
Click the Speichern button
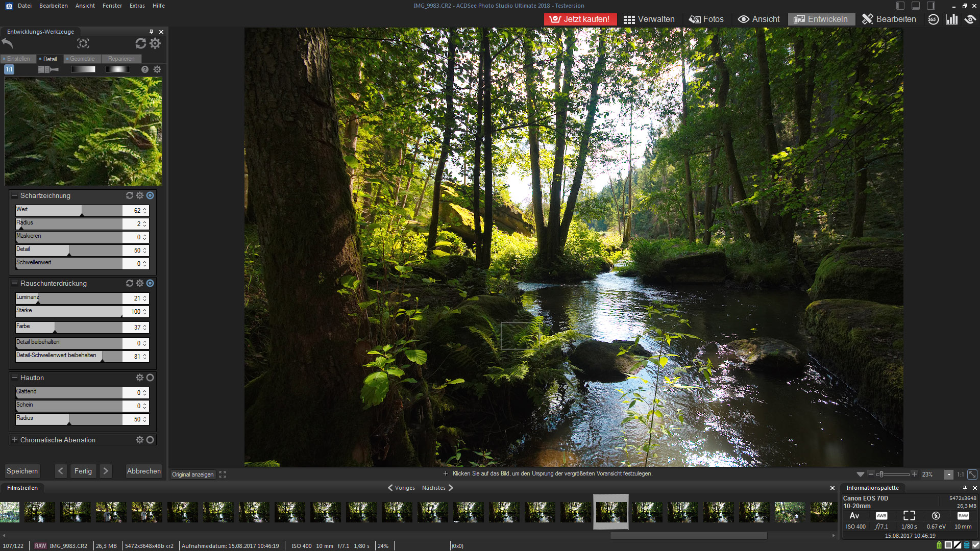click(x=22, y=471)
